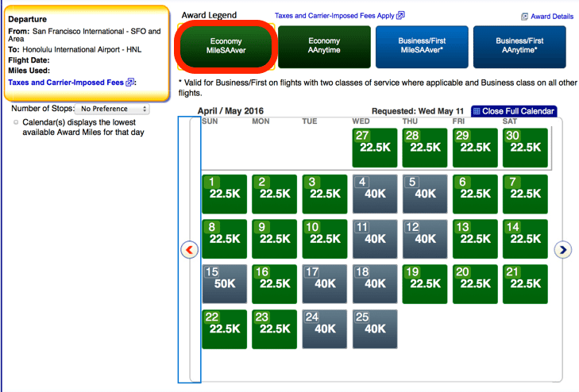The height and width of the screenshot is (392, 579).
Task: Open external icon beside Taxes and Carrier-Imposed Fees Apply
Action: coord(400,16)
